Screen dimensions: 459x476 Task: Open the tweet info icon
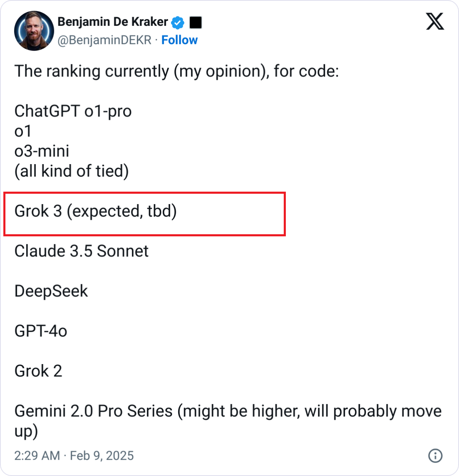pyautogui.click(x=435, y=456)
